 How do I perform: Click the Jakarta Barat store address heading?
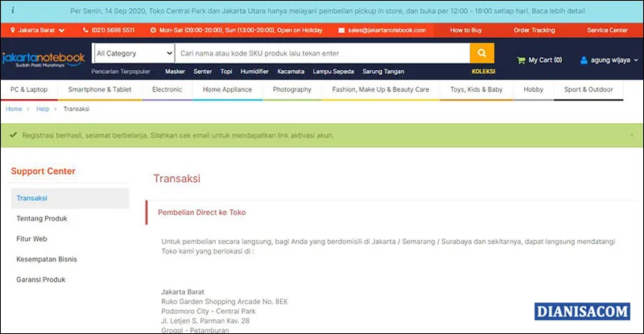pos(183,291)
